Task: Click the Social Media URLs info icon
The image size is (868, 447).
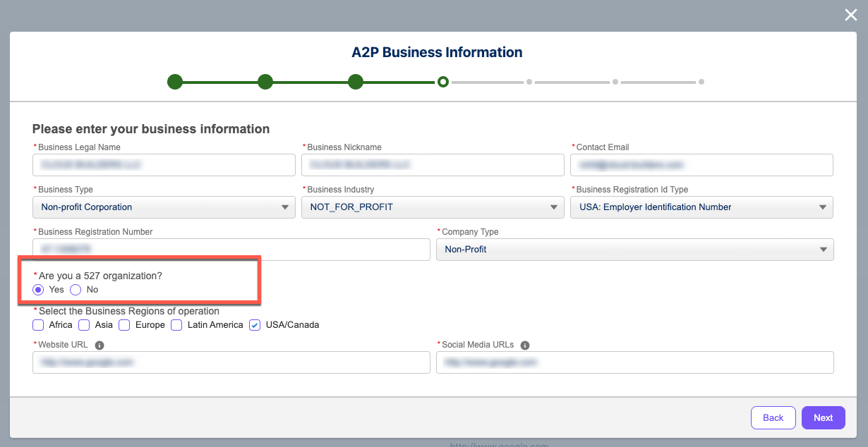Action: 524,345
